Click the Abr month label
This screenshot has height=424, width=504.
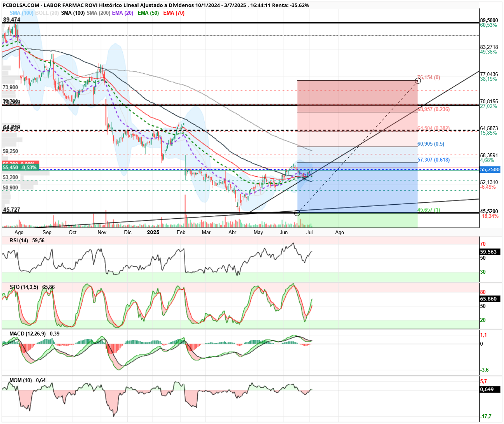(232, 232)
